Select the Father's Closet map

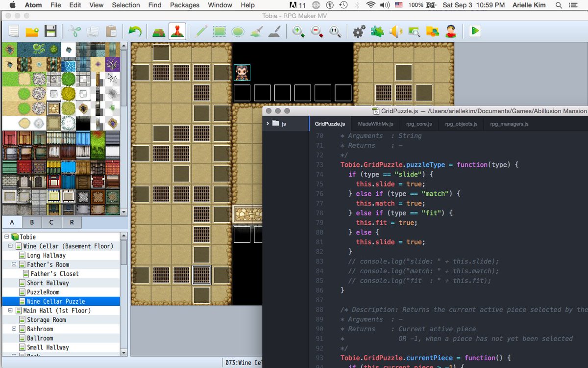tap(54, 274)
